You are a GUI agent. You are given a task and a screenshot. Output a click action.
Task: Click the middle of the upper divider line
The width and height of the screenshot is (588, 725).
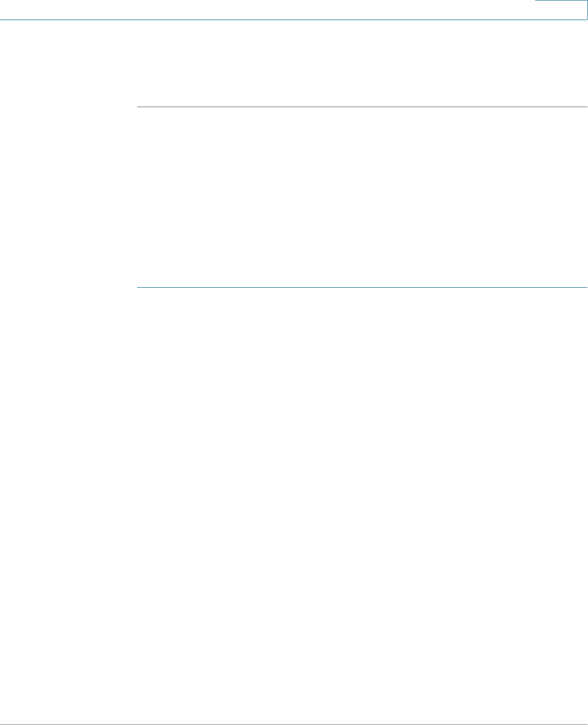click(x=362, y=107)
